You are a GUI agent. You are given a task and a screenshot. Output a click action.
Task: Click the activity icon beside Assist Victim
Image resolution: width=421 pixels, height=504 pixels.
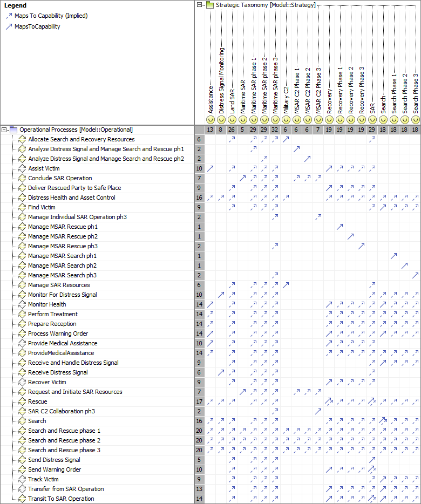click(22, 168)
